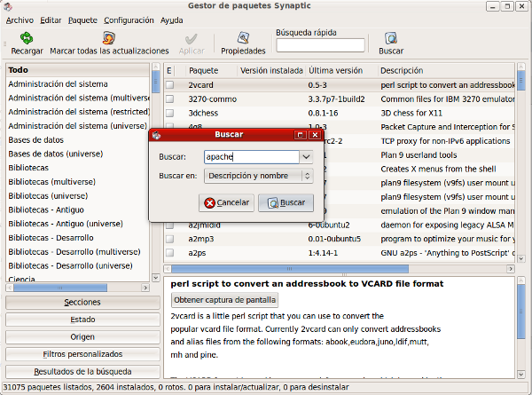
Task: Click the red Cancelar icon in dialog
Action: 209,203
